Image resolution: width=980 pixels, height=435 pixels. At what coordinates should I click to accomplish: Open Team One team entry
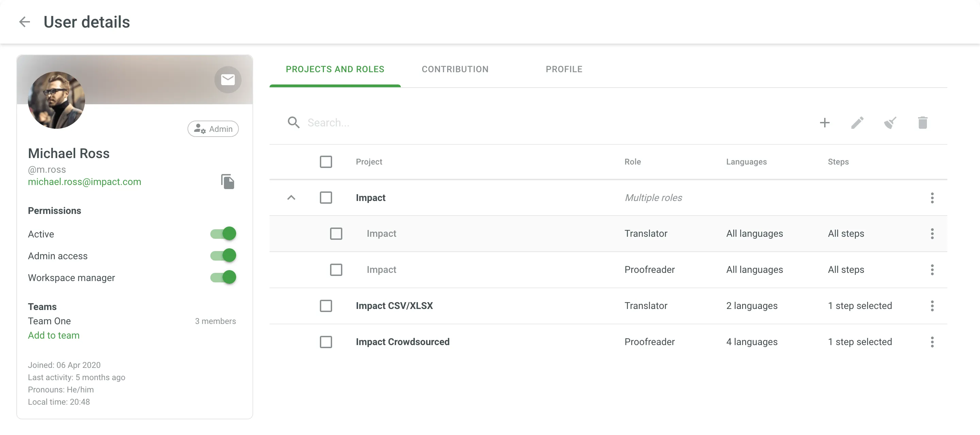coord(49,321)
